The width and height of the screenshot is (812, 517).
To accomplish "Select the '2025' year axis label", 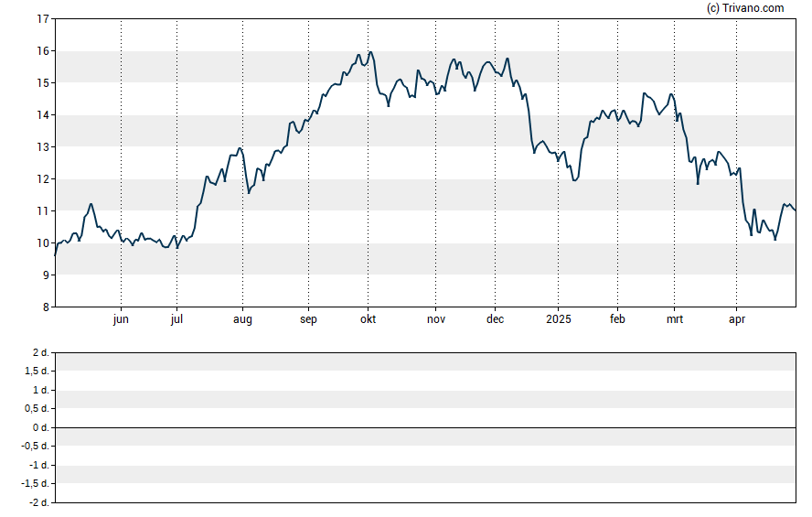I will pos(558,319).
